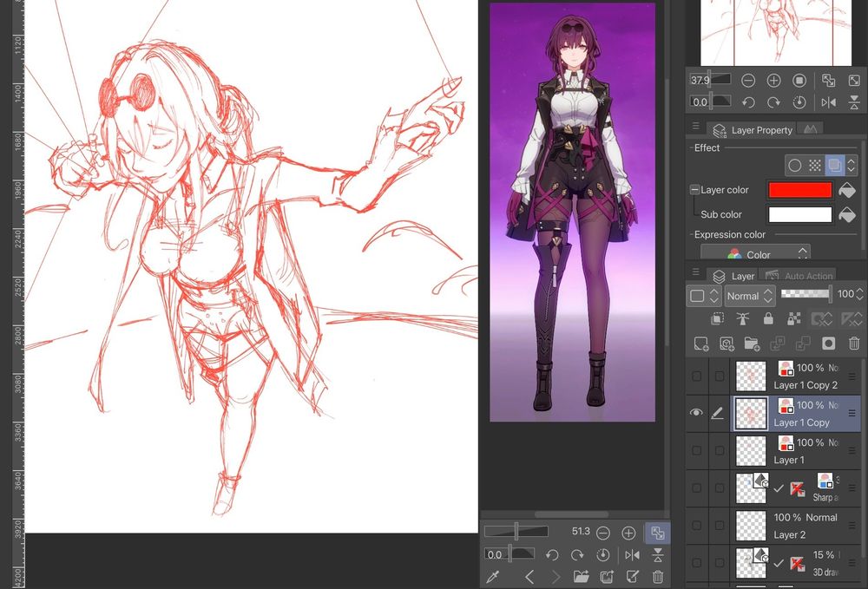Viewport: 868px width, 589px height.
Task: Switch to the Layer Property tab
Action: pos(753,130)
